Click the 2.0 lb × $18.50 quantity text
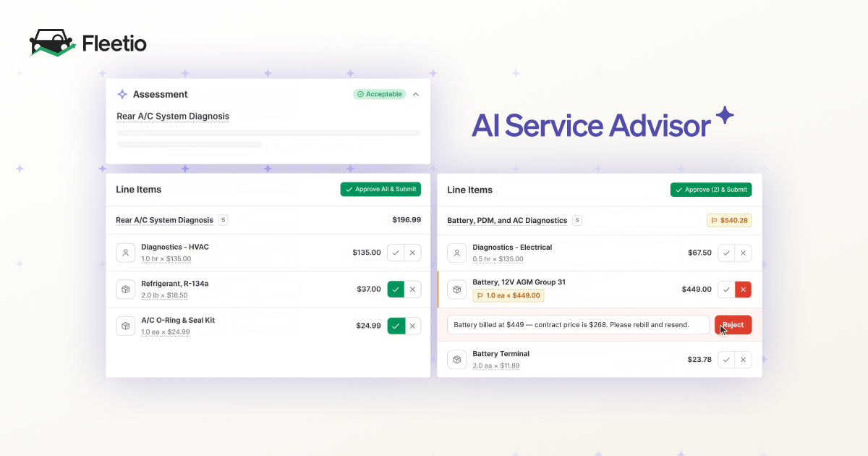 pyautogui.click(x=164, y=295)
